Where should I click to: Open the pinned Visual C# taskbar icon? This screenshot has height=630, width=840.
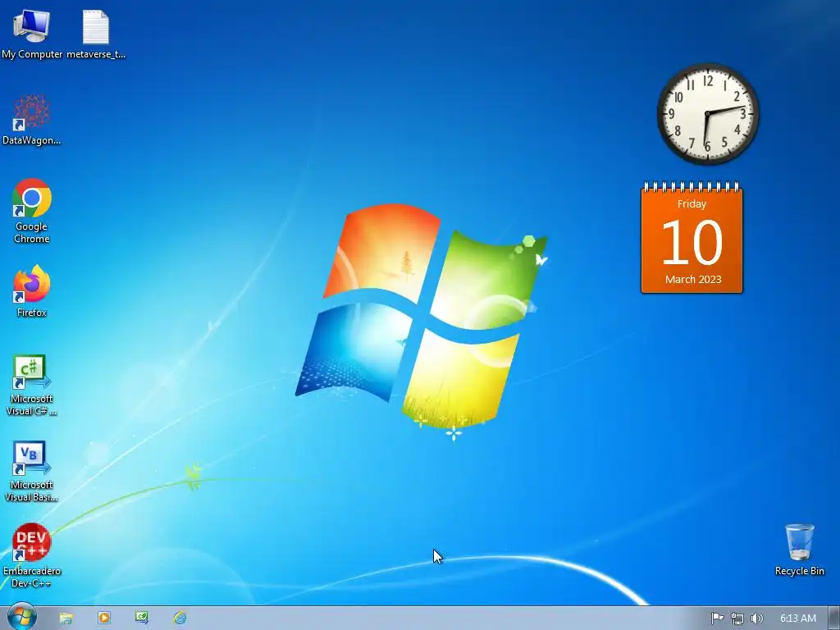click(142, 618)
